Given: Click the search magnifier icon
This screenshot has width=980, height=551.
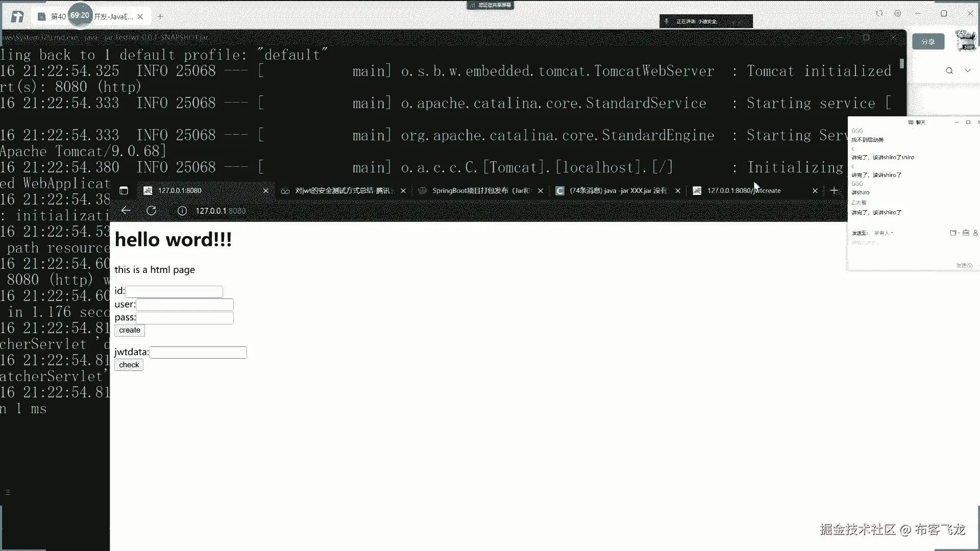Looking at the screenshot, I should point(949,71).
